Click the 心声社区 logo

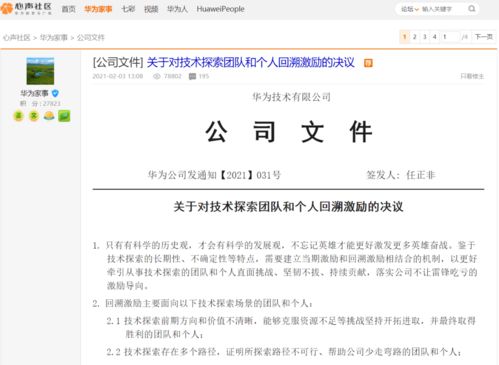(x=26, y=8)
